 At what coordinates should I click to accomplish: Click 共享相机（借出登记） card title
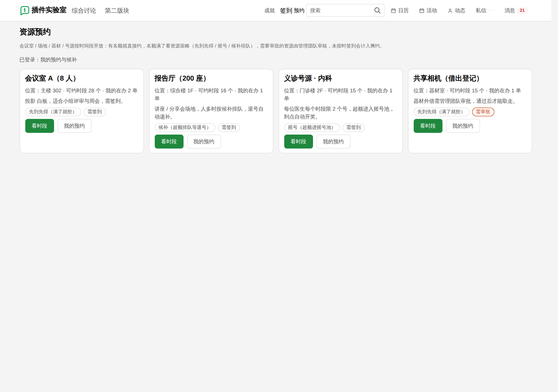[449, 78]
